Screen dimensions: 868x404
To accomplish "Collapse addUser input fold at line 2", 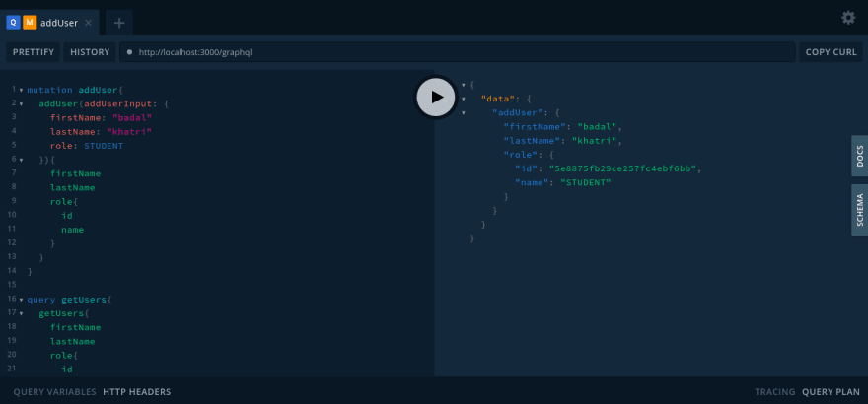I will 21,103.
